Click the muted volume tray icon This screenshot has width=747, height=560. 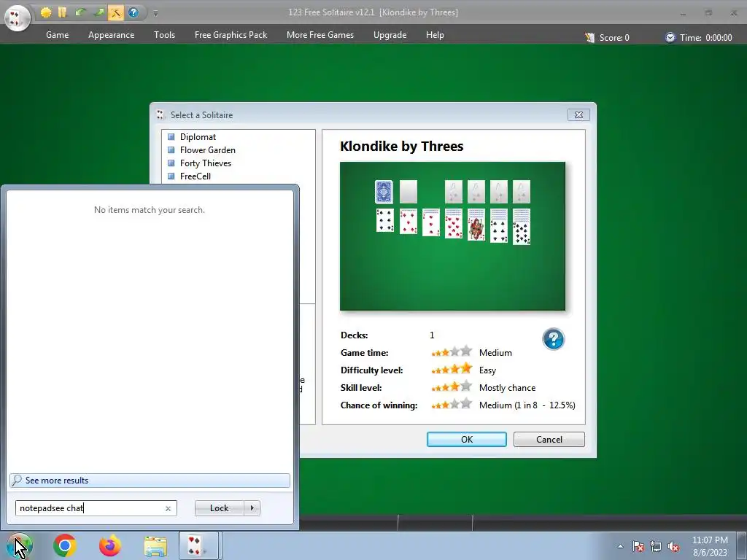pyautogui.click(x=673, y=546)
